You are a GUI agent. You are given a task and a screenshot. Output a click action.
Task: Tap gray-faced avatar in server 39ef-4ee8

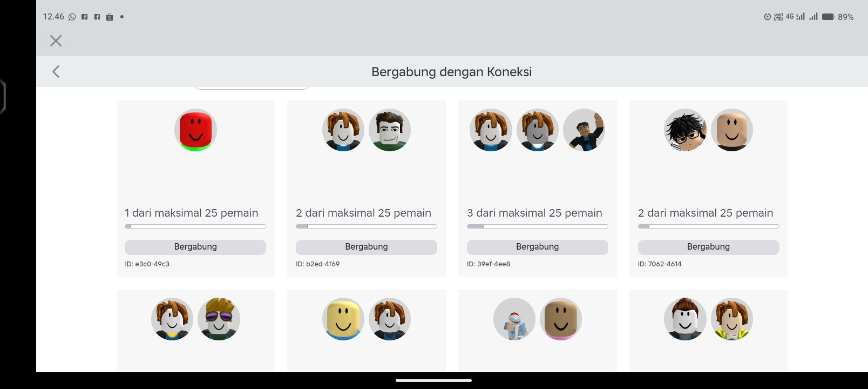click(x=538, y=130)
